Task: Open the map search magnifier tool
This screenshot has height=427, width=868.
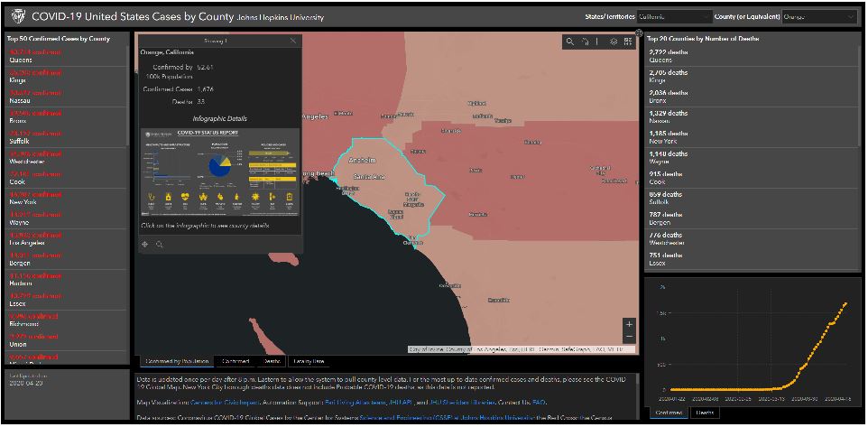Action: [569, 42]
